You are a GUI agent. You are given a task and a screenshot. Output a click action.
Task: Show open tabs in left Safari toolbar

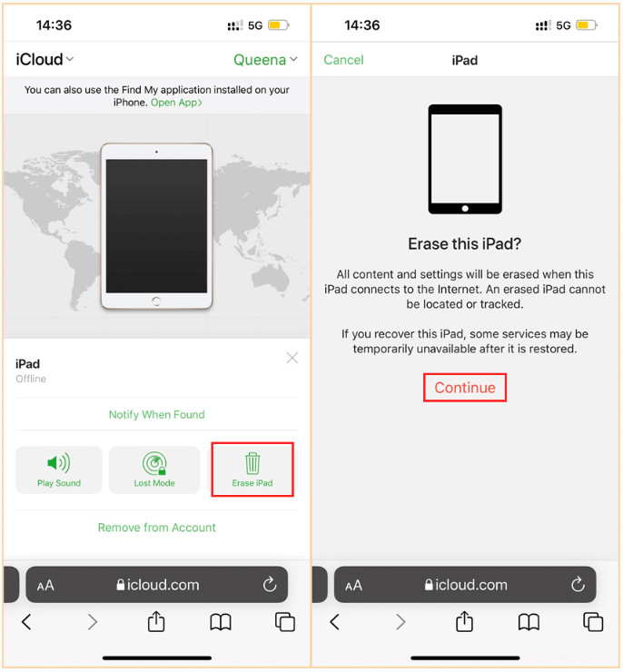click(x=285, y=622)
